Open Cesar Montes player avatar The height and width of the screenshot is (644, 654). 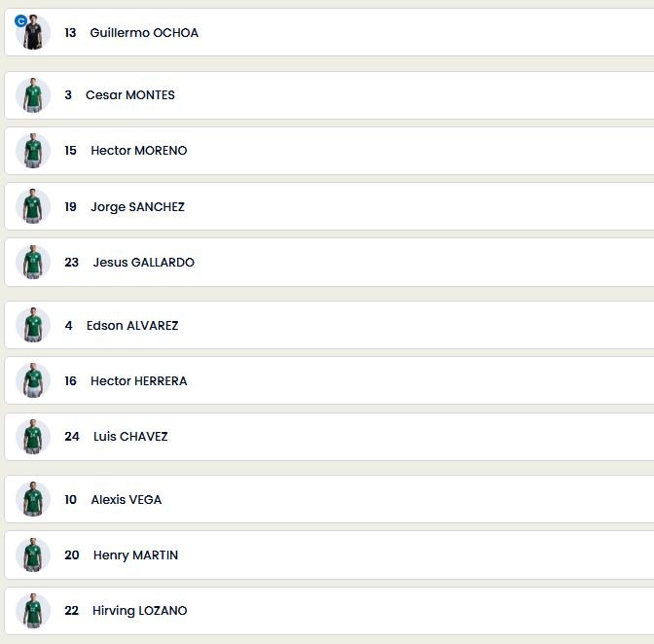tap(33, 95)
